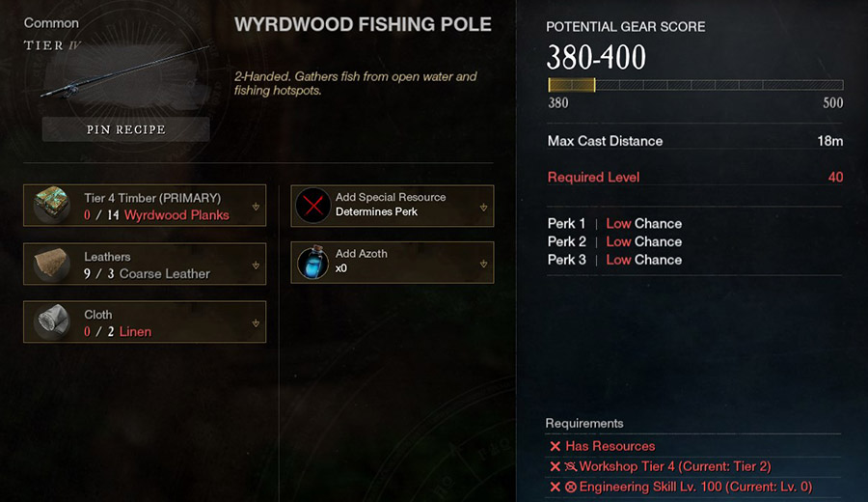Click the Workshop Tier 4 requirement icon
868x502 pixels.
pos(570,466)
